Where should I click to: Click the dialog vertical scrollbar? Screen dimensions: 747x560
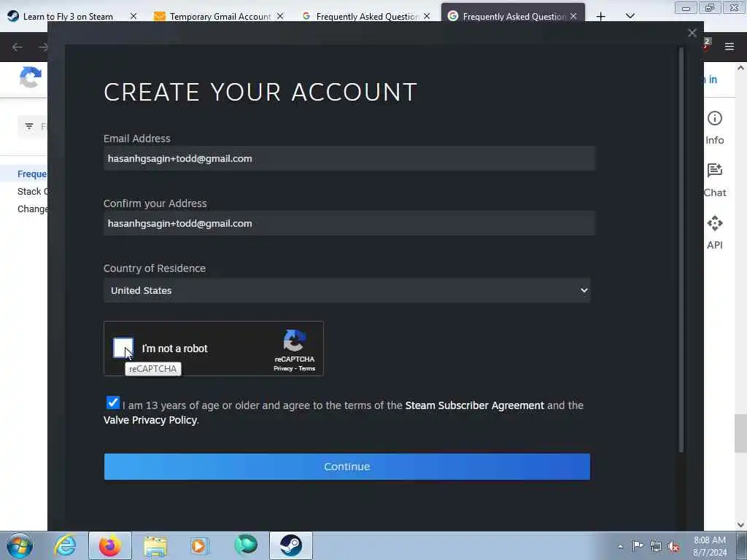click(x=681, y=249)
